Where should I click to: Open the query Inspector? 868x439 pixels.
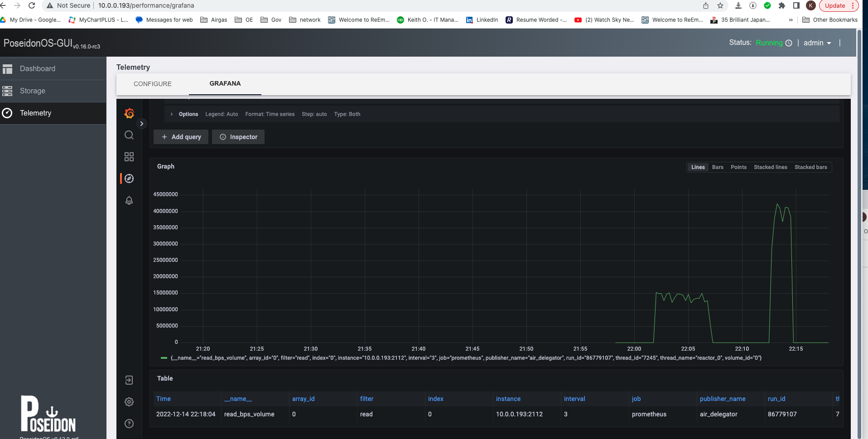pyautogui.click(x=238, y=136)
